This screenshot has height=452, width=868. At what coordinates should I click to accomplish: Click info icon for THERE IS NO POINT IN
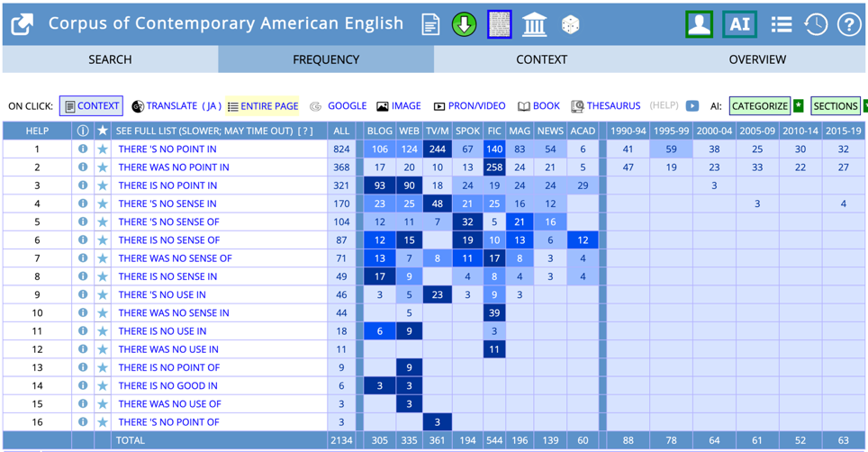pos(83,185)
